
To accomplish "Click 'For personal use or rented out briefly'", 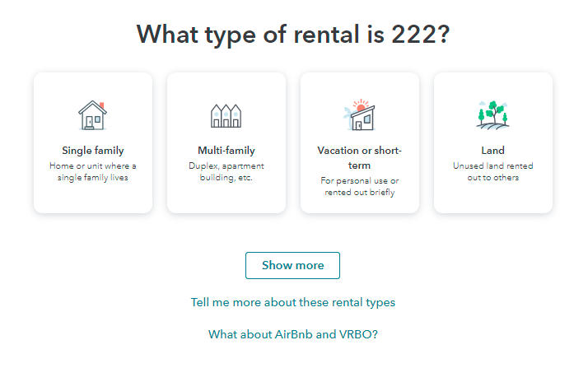I will tap(360, 187).
